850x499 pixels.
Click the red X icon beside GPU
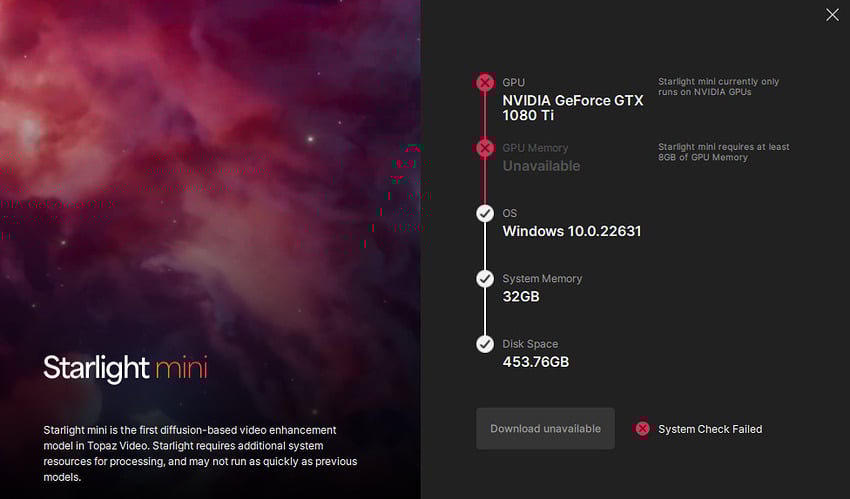(485, 82)
